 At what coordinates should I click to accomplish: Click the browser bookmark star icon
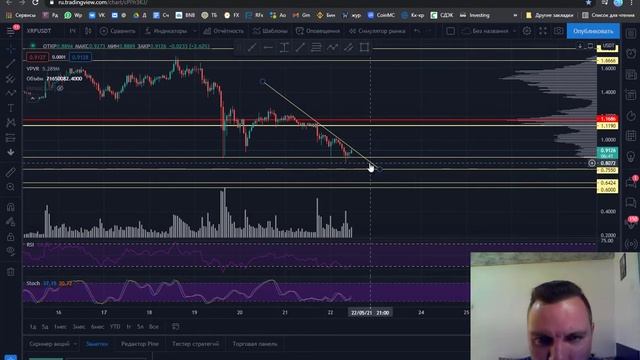coord(588,2)
